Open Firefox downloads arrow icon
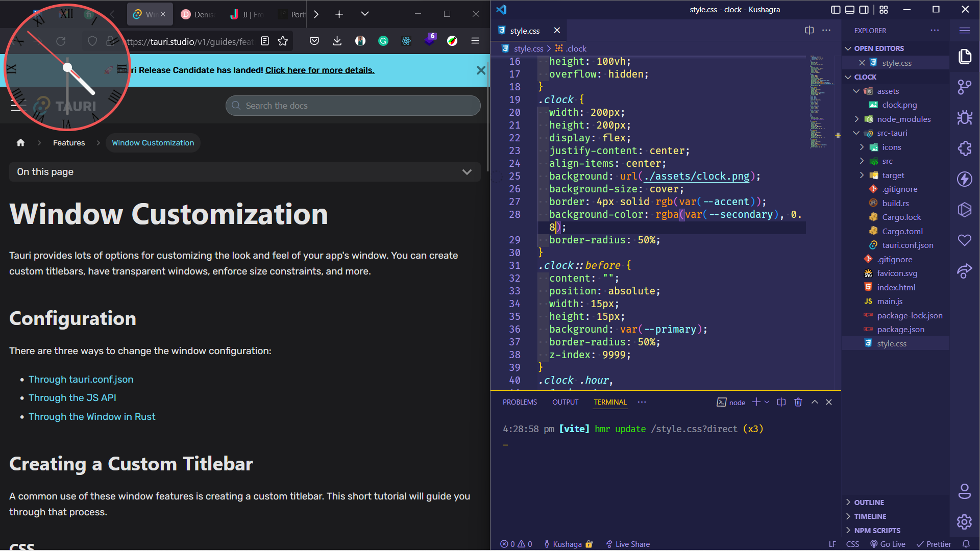The image size is (980, 551). 337,41
